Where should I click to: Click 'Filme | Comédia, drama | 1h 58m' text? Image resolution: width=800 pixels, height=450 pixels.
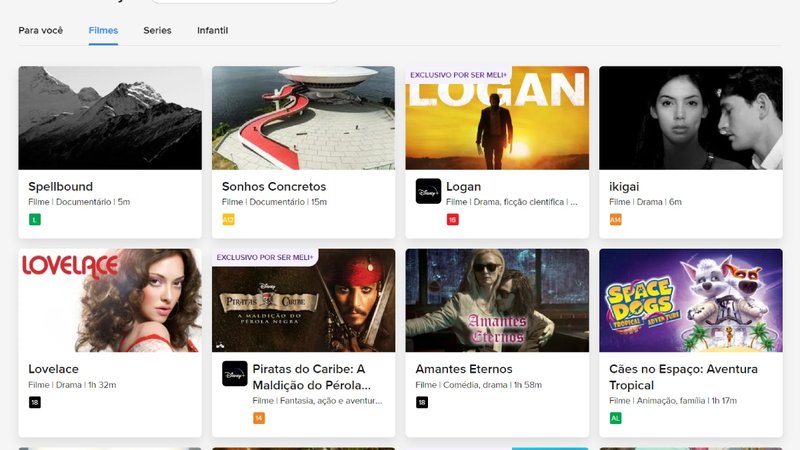[479, 385]
